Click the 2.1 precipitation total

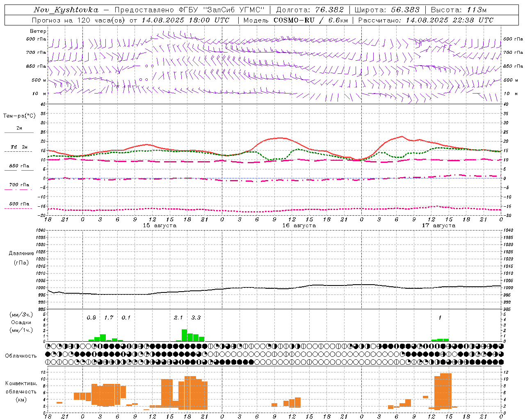(178, 318)
